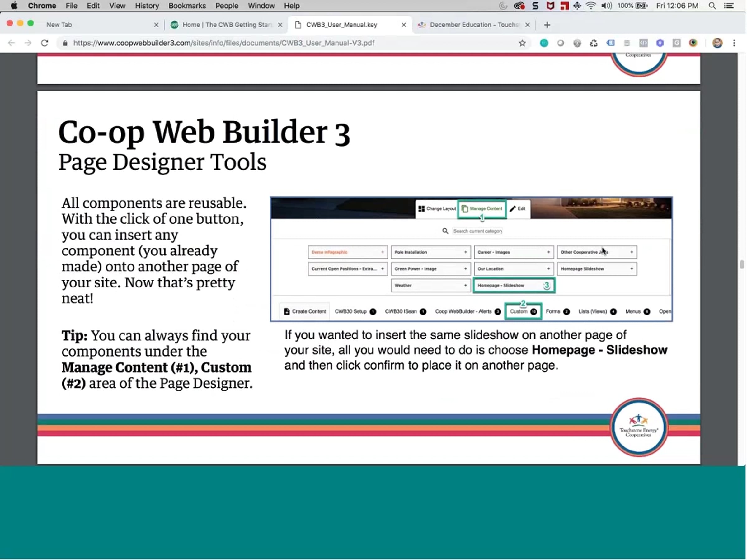Click the gray G extension icon
This screenshot has height=560, width=747.
pos(676,43)
